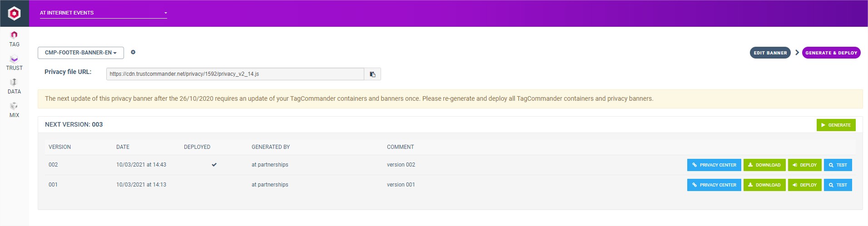Image resolution: width=868 pixels, height=226 pixels.
Task: Click the VERSION column header
Action: pyautogui.click(x=60, y=147)
